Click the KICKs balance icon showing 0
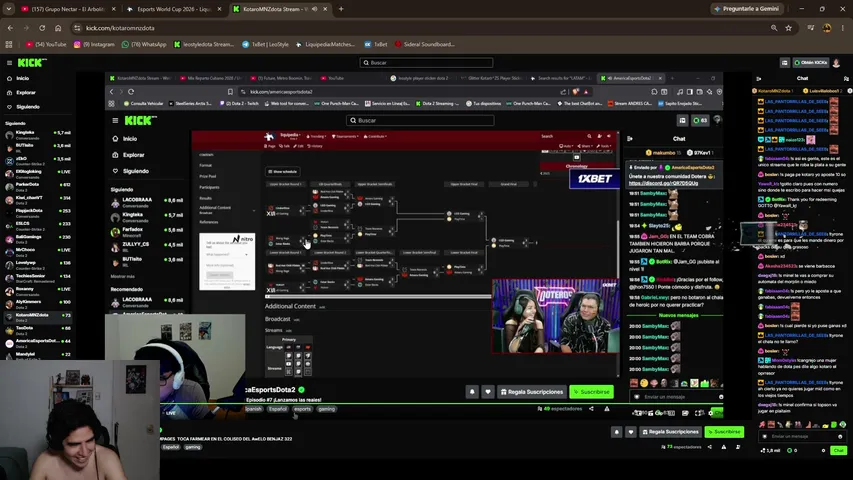Screen dimensions: 853x480 pos(792,451)
